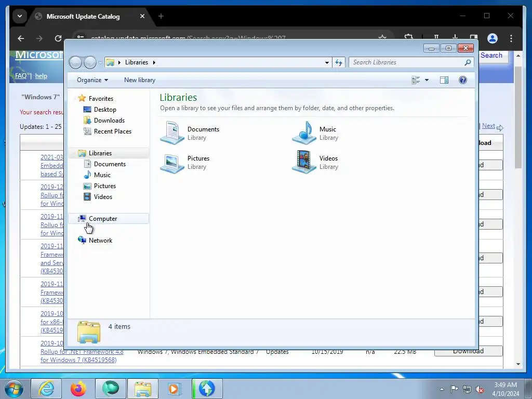Viewport: 532px width, 399px height.
Task: Click help link on catalog page
Action: coord(41,76)
